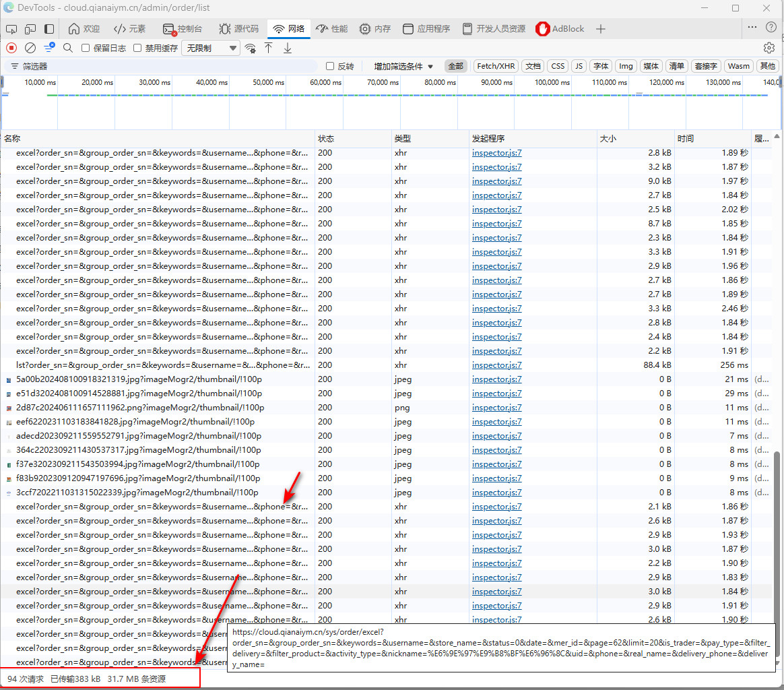Image resolution: width=784 pixels, height=690 pixels.
Task: Enable the 禁用缓存 checkbox
Action: tap(137, 48)
